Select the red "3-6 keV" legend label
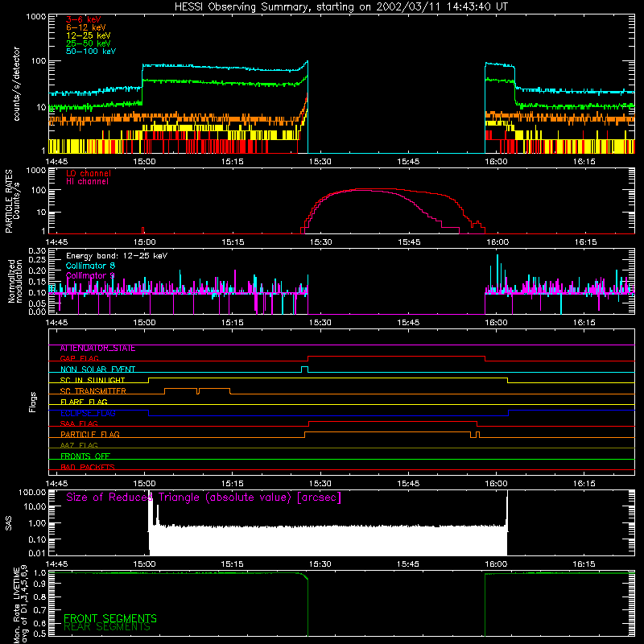Image resolution: width=644 pixels, height=644 pixels. point(84,19)
